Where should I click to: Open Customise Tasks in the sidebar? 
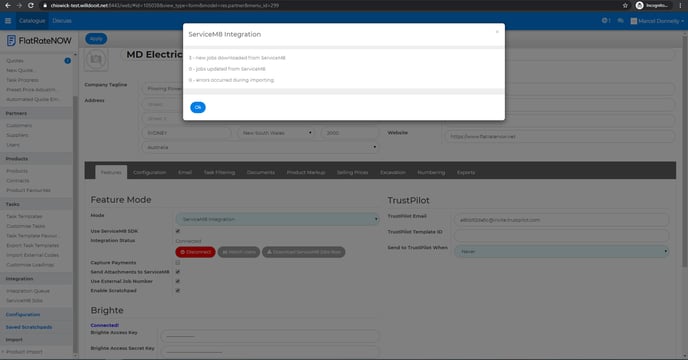[x=26, y=226]
